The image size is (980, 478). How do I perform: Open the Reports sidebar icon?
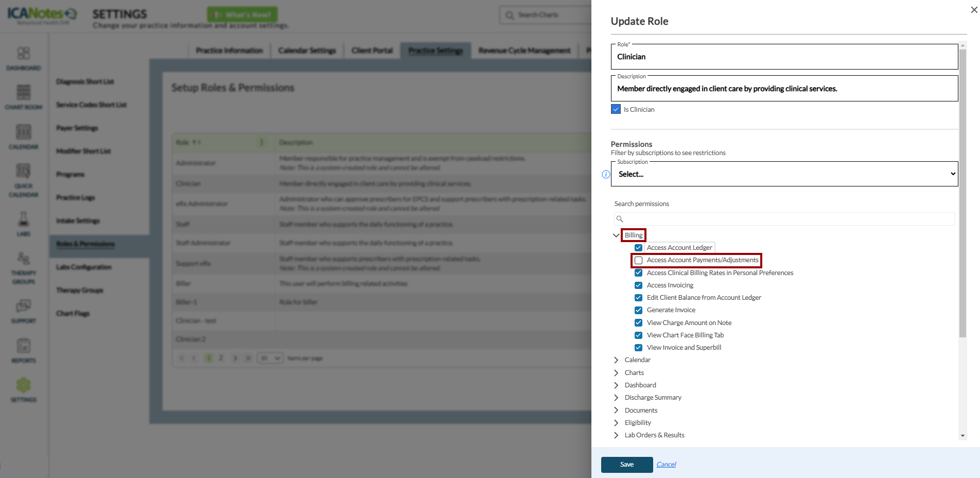pyautogui.click(x=23, y=346)
